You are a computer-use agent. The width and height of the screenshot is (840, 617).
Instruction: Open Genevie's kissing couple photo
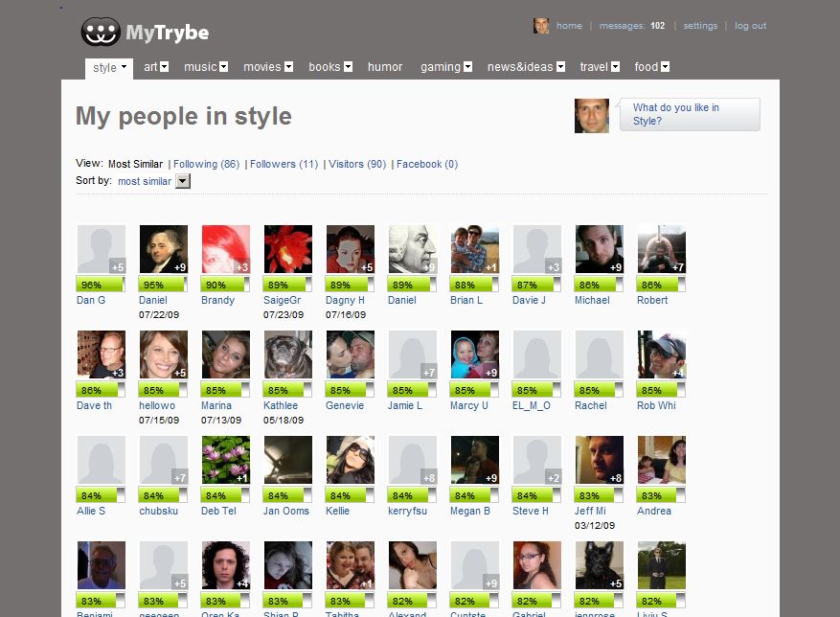pyautogui.click(x=350, y=354)
